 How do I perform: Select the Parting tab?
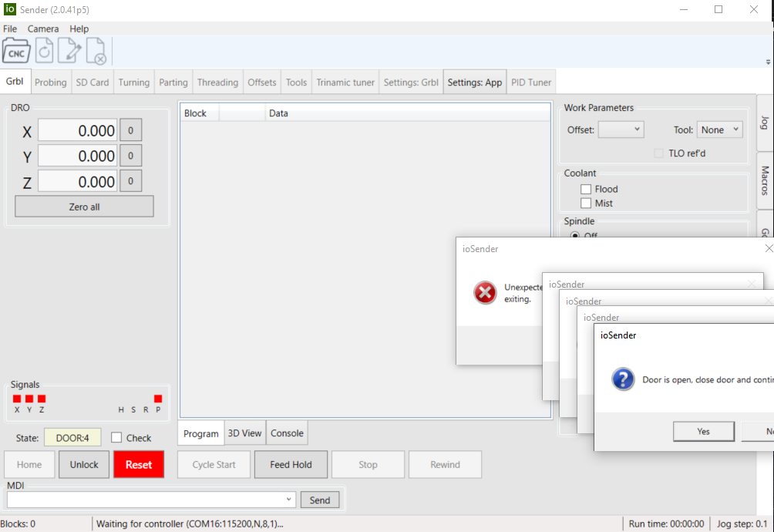click(173, 82)
